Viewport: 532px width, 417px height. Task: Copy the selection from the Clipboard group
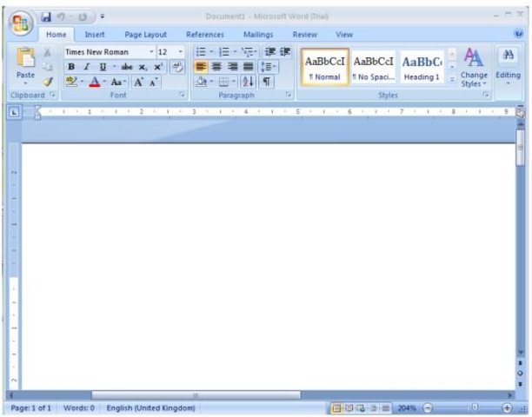point(48,67)
